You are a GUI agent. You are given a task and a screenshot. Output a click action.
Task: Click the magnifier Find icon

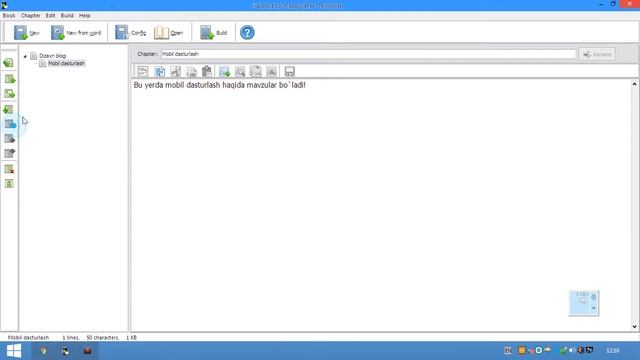(x=240, y=71)
